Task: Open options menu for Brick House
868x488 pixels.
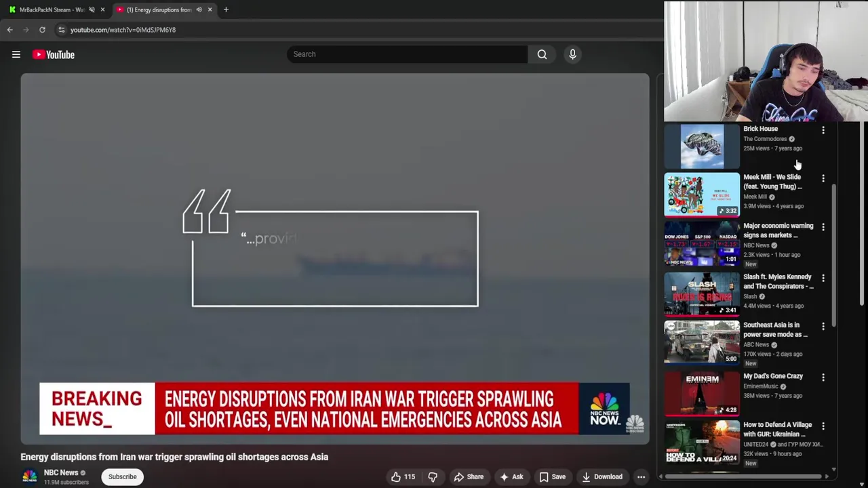Action: pos(823,129)
